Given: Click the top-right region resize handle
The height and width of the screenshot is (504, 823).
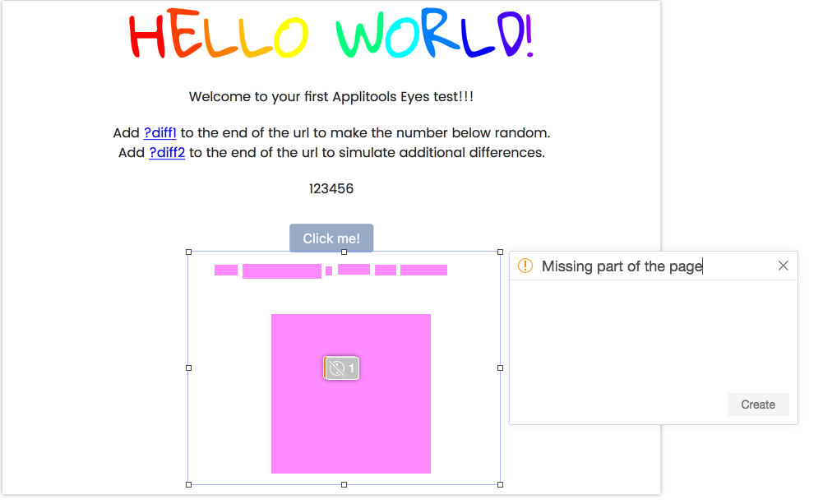Looking at the screenshot, I should 500,252.
